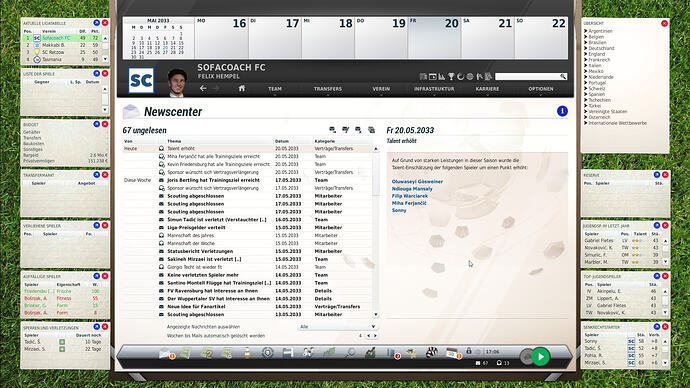Click the search input field in header

pos(528,77)
